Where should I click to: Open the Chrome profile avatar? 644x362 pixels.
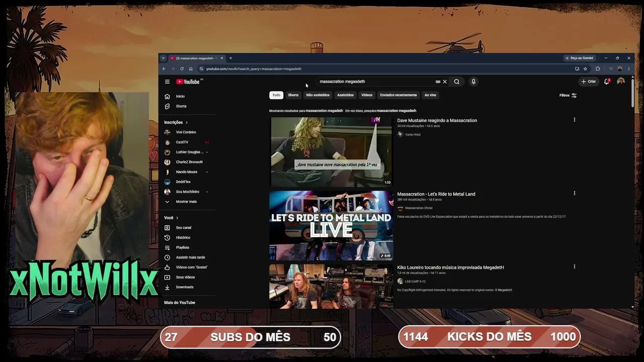coord(620,69)
